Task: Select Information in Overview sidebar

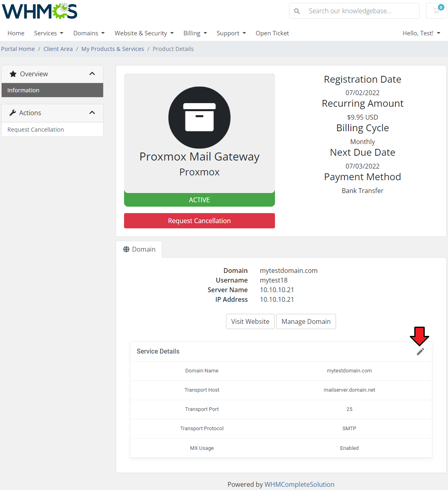Action: [52, 90]
